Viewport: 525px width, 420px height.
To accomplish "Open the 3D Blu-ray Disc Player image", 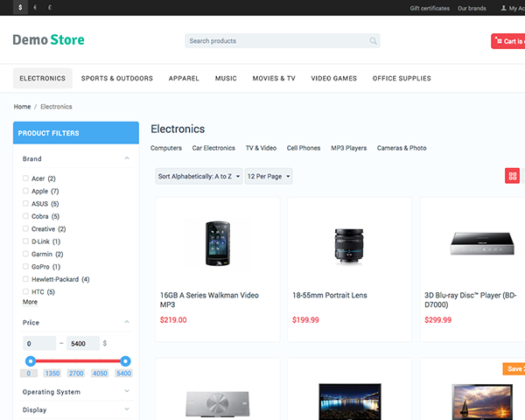I will (482, 243).
